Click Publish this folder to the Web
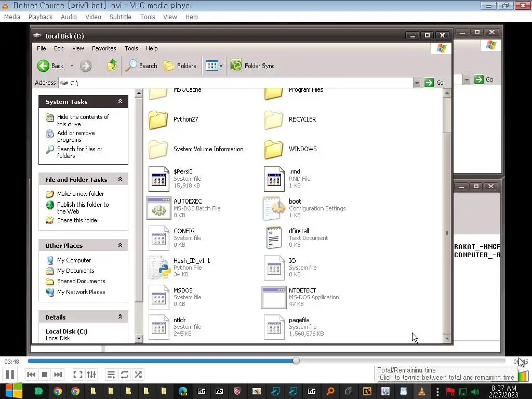Screen dimensions: 532x399 pos(83,208)
